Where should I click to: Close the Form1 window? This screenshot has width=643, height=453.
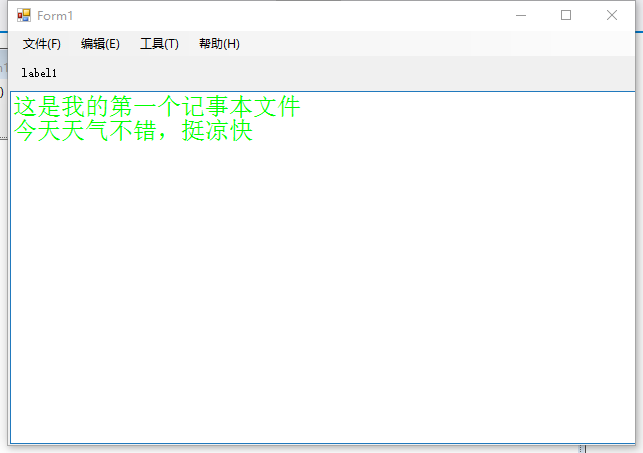[611, 16]
